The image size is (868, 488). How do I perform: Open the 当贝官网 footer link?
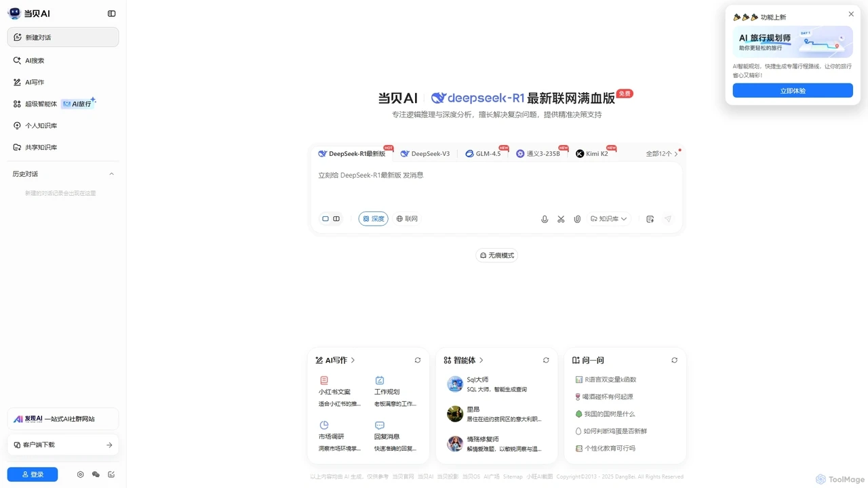(x=403, y=476)
